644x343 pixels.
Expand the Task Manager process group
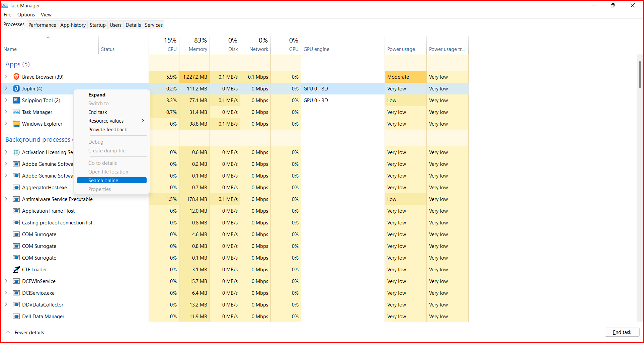6,112
